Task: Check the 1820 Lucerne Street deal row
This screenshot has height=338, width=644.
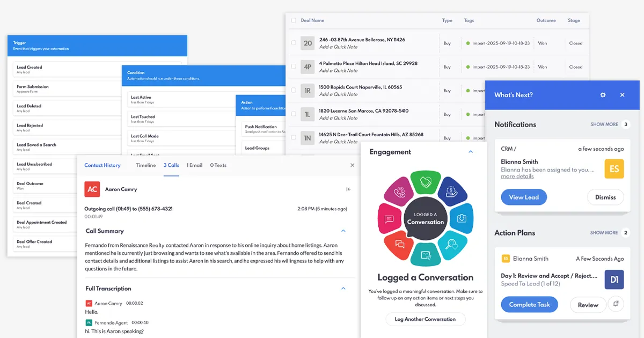Action: (x=293, y=114)
